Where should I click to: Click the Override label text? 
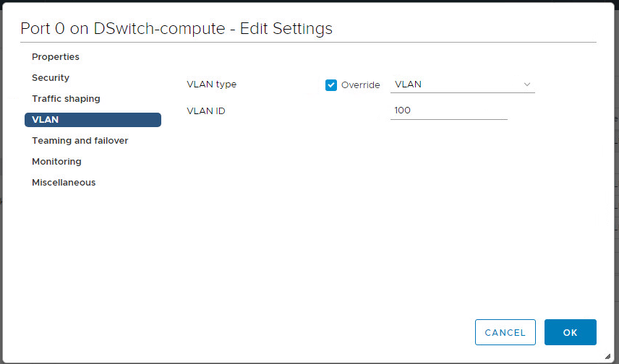point(360,85)
